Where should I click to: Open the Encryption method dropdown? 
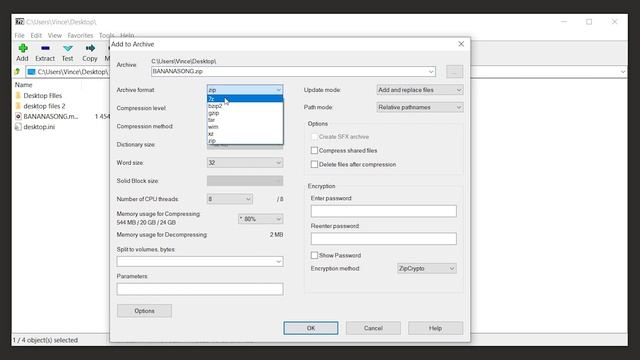tap(427, 269)
